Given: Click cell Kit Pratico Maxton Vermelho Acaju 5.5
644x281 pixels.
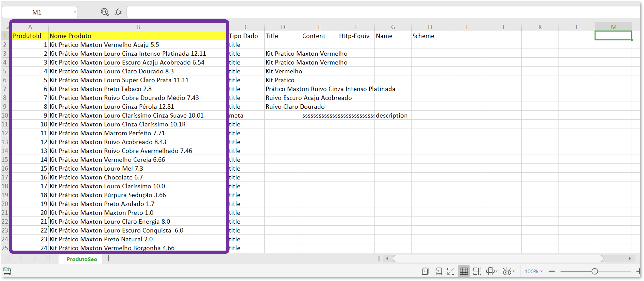Looking at the screenshot, I should point(137,45).
